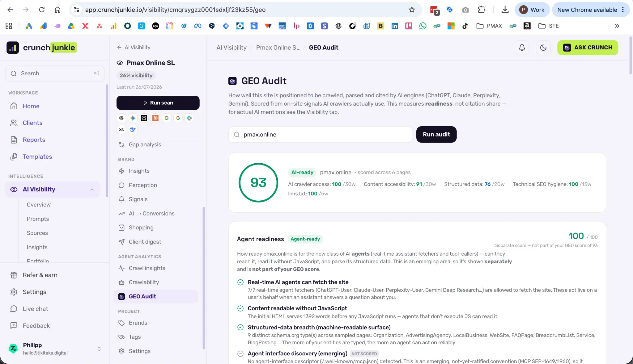
Task: Open the Google Drive bookmark icon
Action: pos(71,26)
